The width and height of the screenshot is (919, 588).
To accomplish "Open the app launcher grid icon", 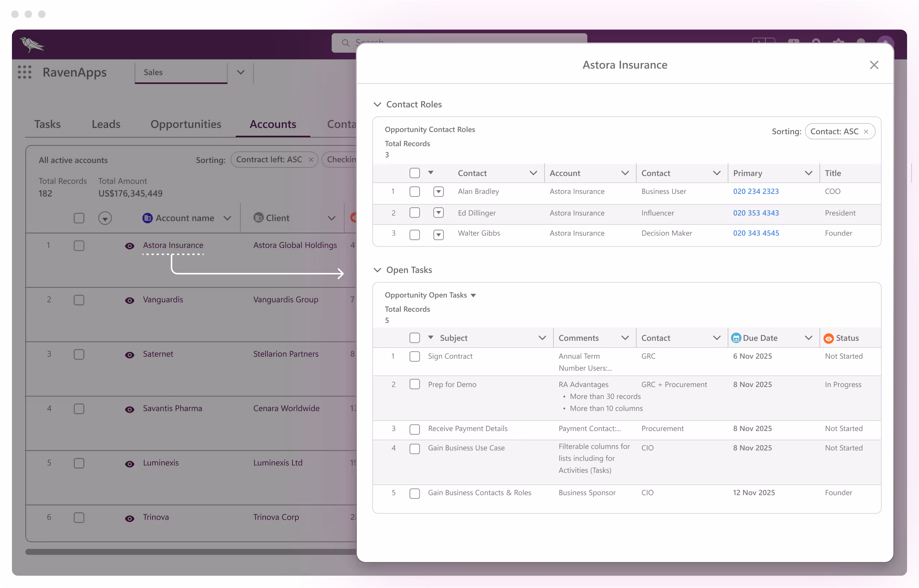I will pos(24,72).
